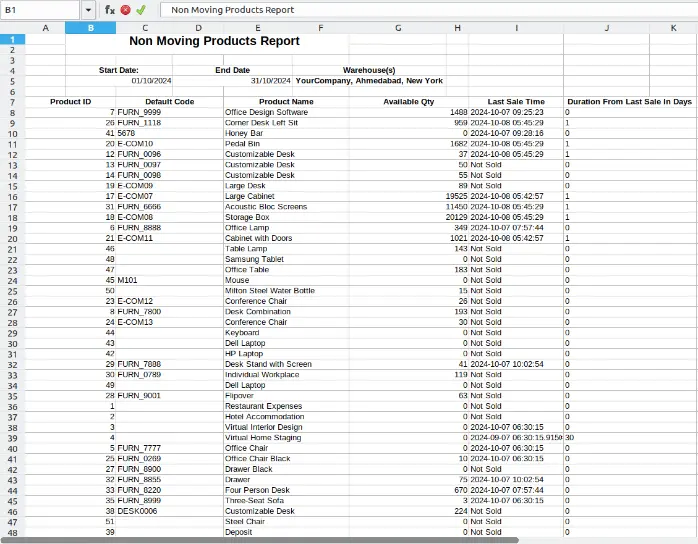Select row 7 header

[12, 102]
